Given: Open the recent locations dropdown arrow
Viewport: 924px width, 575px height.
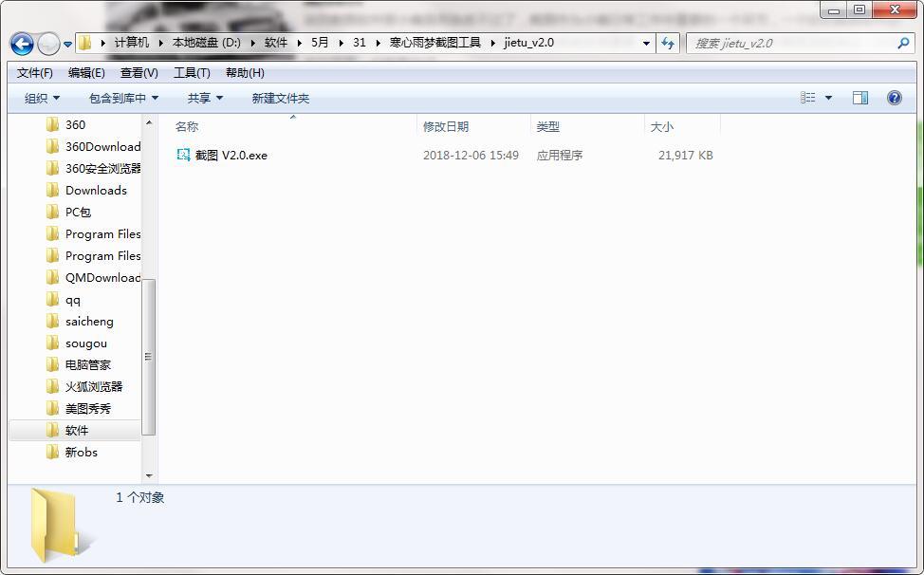Looking at the screenshot, I should click(67, 45).
